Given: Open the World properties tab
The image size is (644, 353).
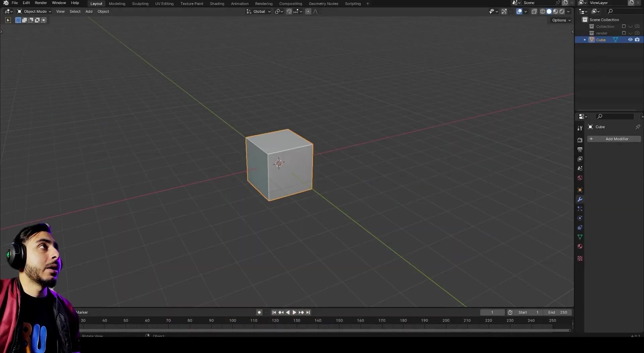Looking at the screenshot, I should coord(580,178).
